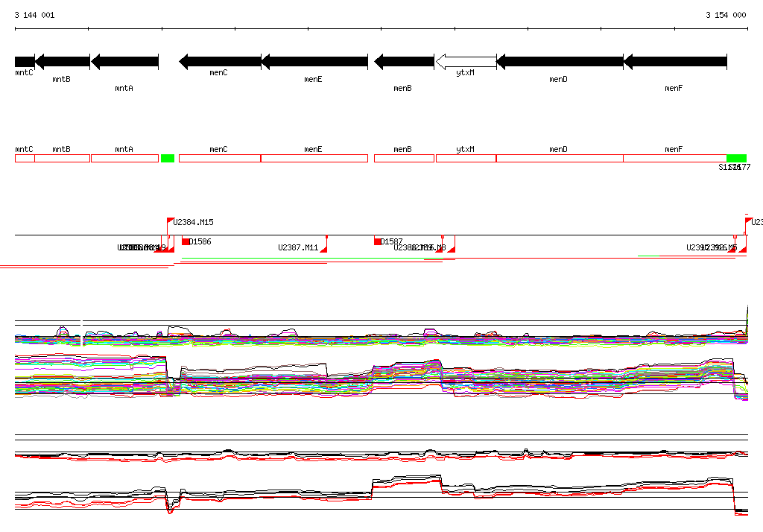Click the menF black gene arrow
This screenshot has width=763, height=532.
[x=675, y=61]
